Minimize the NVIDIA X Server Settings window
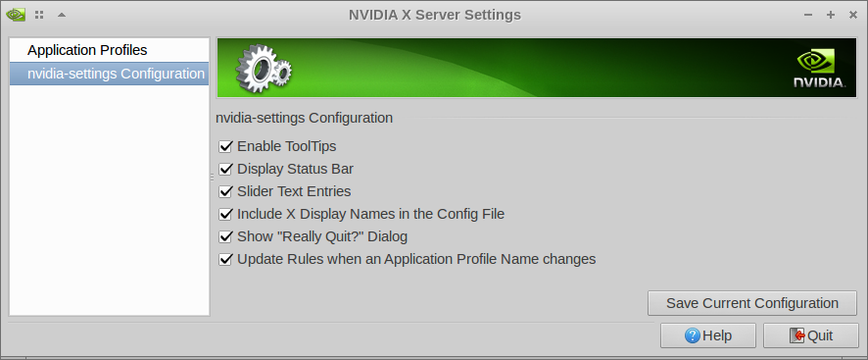This screenshot has width=868, height=360. point(809,15)
